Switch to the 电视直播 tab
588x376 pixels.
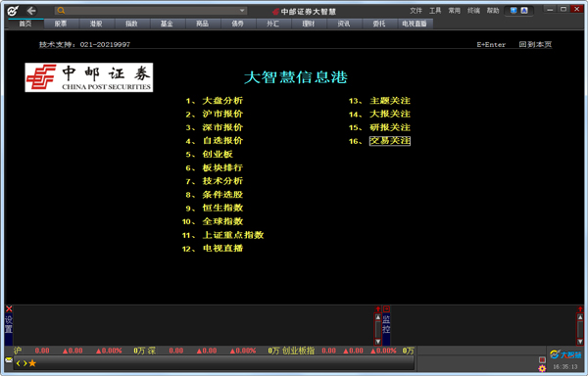point(415,23)
